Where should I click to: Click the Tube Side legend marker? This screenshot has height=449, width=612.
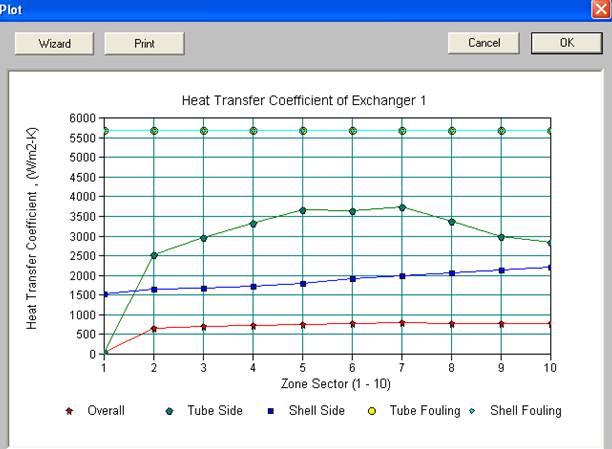pos(169,411)
